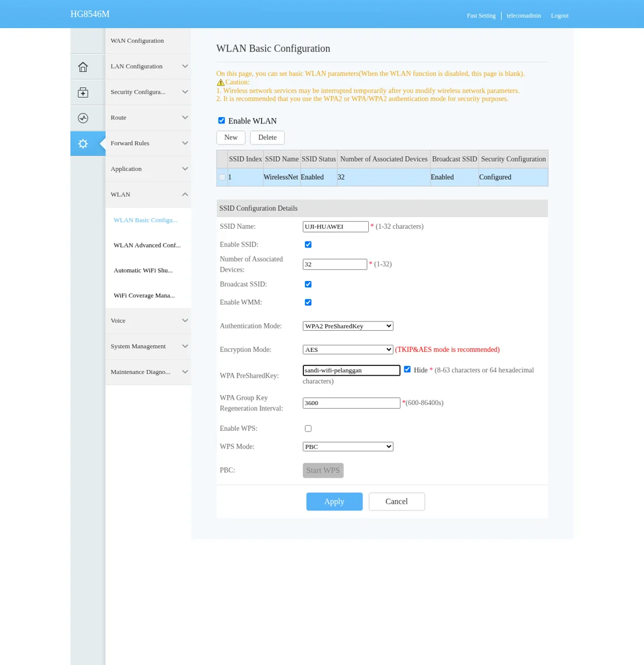The width and height of the screenshot is (644, 665).
Task: Open the Home icon in sidebar
Action: pyautogui.click(x=83, y=67)
